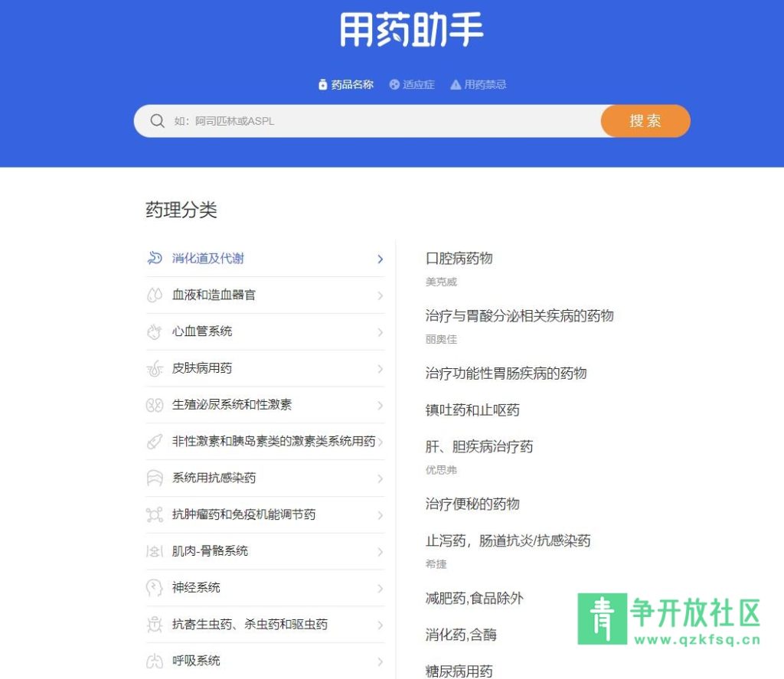Screen dimensions: 784x679
Task: Select 肌肉-骨骼系统 category text
Action: [210, 551]
